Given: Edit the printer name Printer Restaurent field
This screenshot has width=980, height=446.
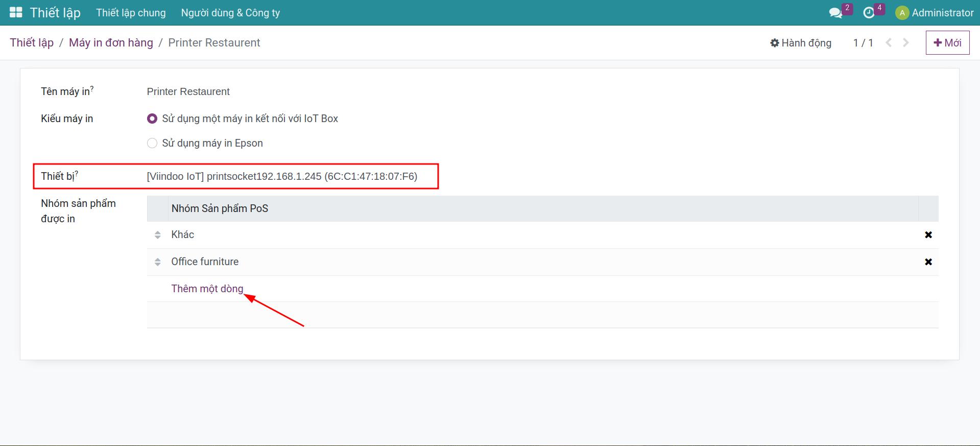Looking at the screenshot, I should click(188, 91).
